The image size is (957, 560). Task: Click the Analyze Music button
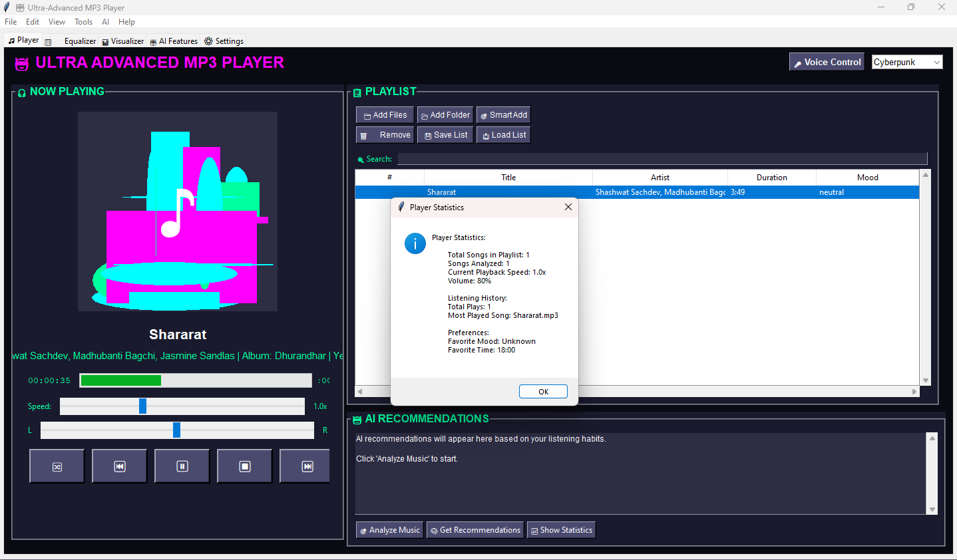(390, 530)
